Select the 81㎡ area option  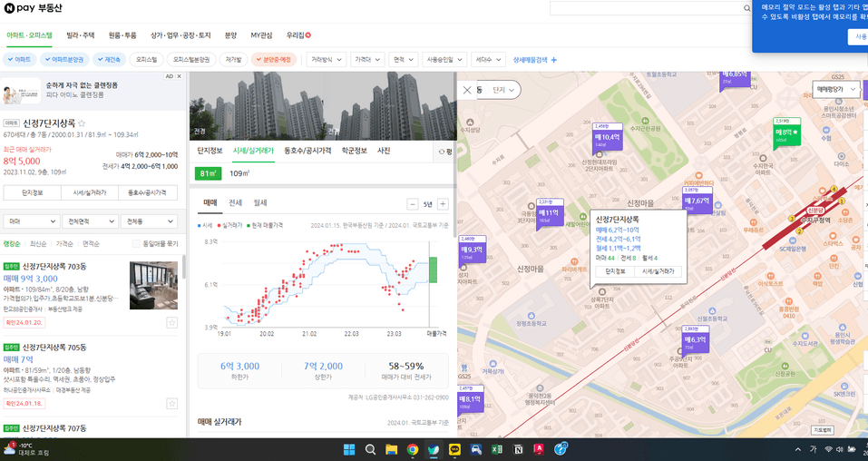point(208,173)
